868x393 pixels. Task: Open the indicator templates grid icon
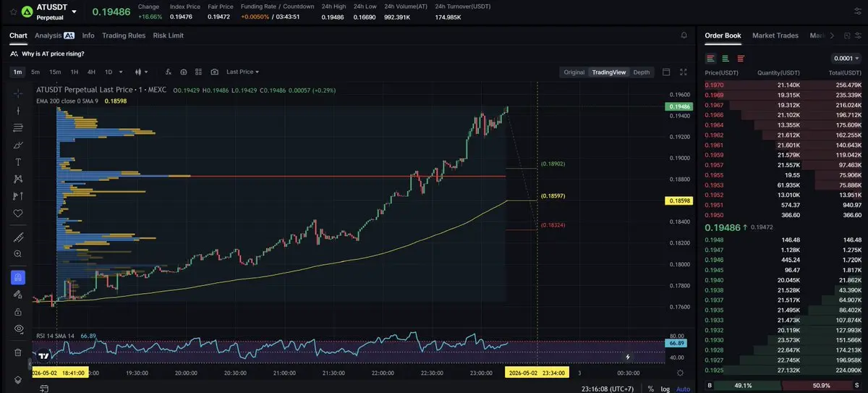[x=199, y=72]
